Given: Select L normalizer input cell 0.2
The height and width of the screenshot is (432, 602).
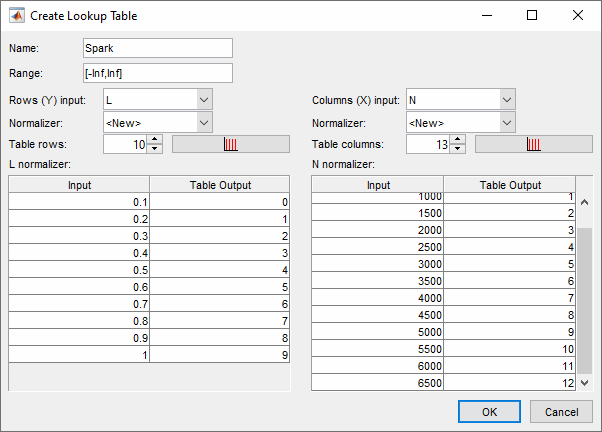Looking at the screenshot, I should 79,218.
